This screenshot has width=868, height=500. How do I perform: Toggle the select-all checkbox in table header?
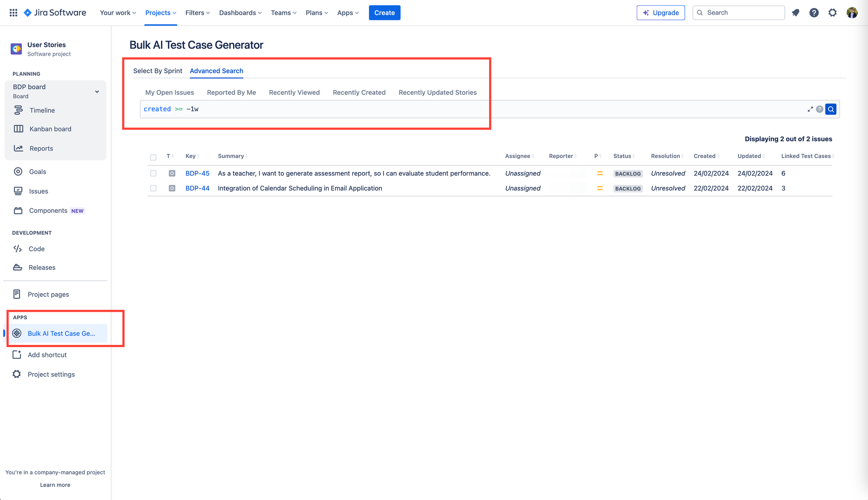click(153, 157)
